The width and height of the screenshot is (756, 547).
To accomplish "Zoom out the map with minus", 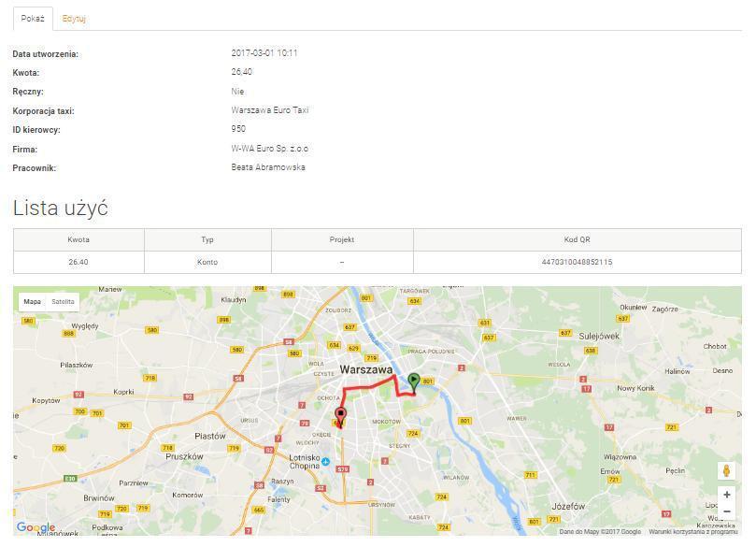I will pyautogui.click(x=727, y=511).
